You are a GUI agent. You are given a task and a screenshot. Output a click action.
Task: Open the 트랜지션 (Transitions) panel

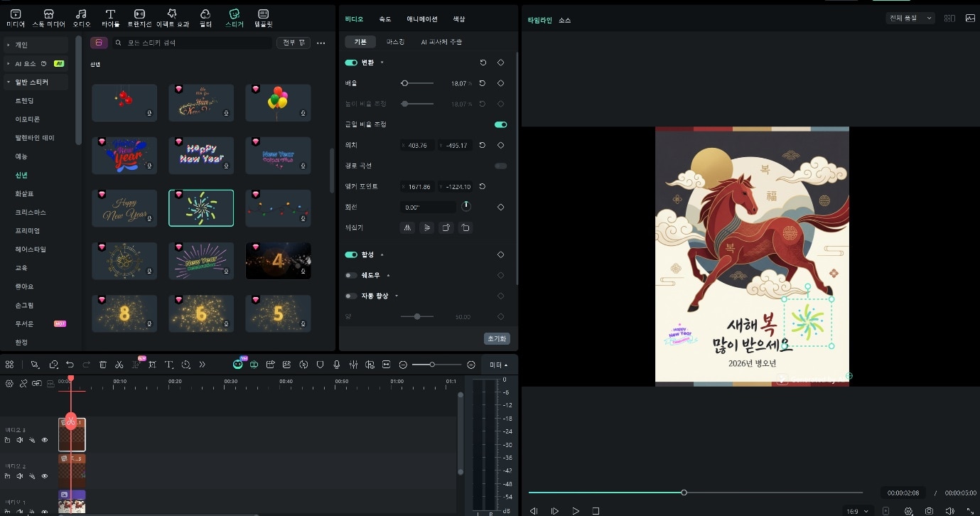(139, 18)
